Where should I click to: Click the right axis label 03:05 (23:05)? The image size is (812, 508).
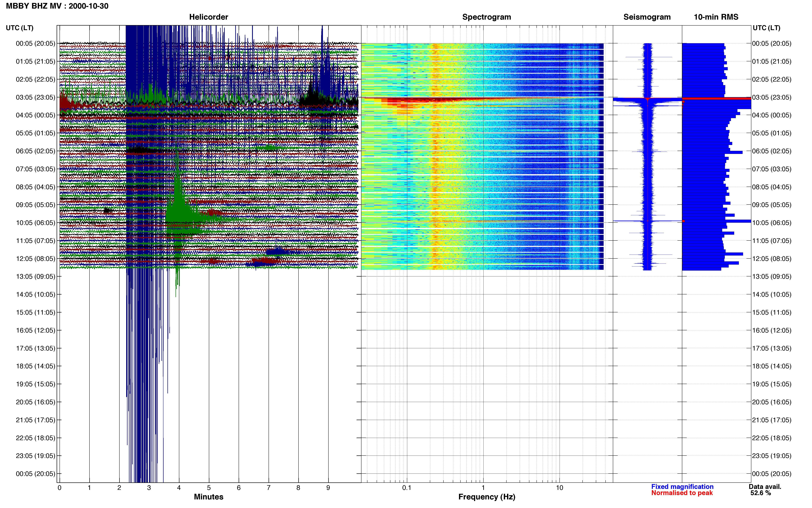(772, 97)
